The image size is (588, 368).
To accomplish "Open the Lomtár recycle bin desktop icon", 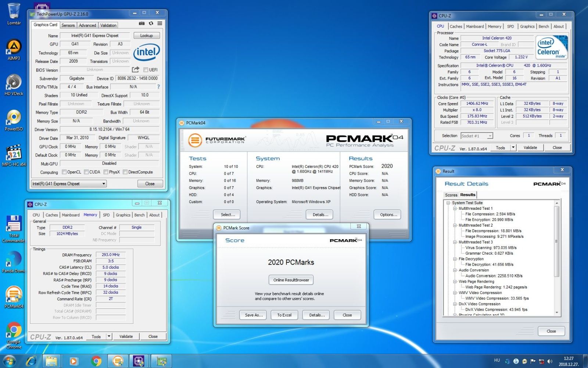I will point(14,14).
